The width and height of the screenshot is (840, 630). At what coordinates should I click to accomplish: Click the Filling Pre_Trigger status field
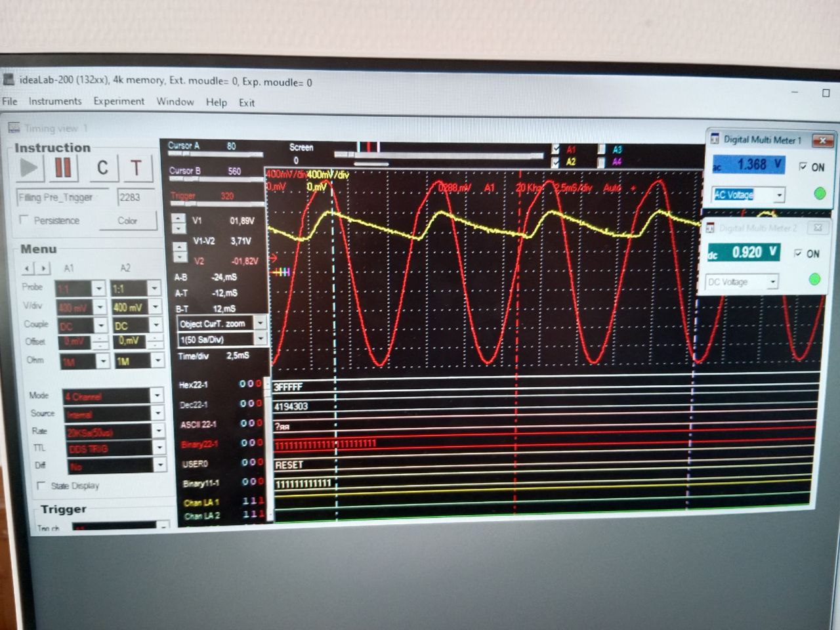[64, 197]
